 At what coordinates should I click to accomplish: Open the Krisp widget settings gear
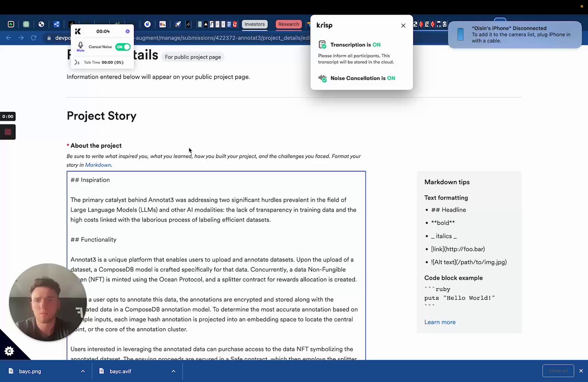pos(128,31)
